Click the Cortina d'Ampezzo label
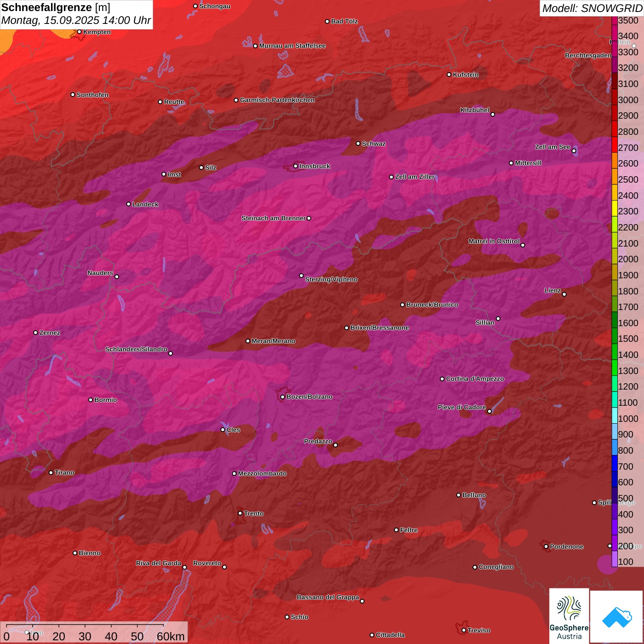This screenshot has width=644, height=644. 475,379
